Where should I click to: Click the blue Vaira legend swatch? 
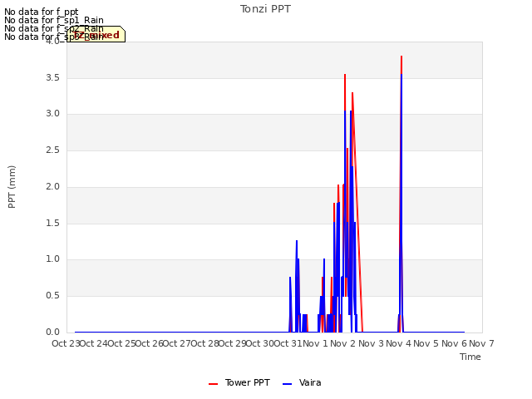click(287, 384)
